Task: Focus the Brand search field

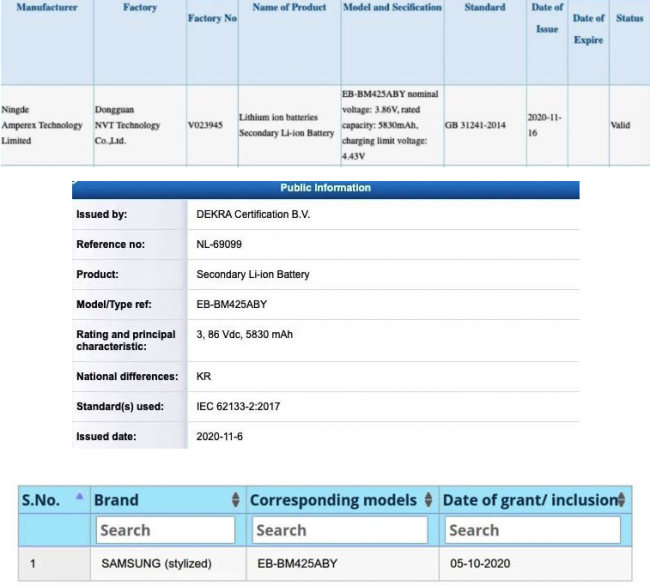Action: tap(165, 530)
